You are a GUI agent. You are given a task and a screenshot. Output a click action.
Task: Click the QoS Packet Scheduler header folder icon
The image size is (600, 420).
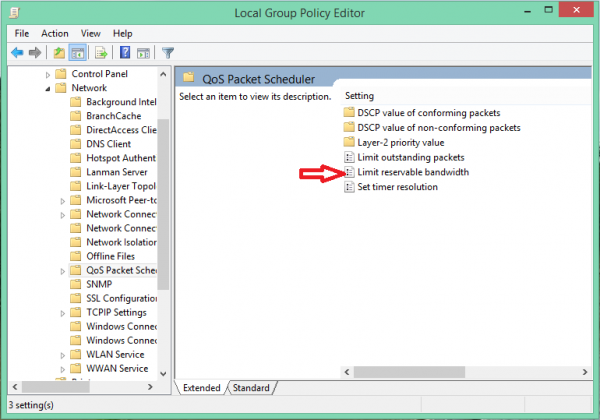click(x=189, y=78)
